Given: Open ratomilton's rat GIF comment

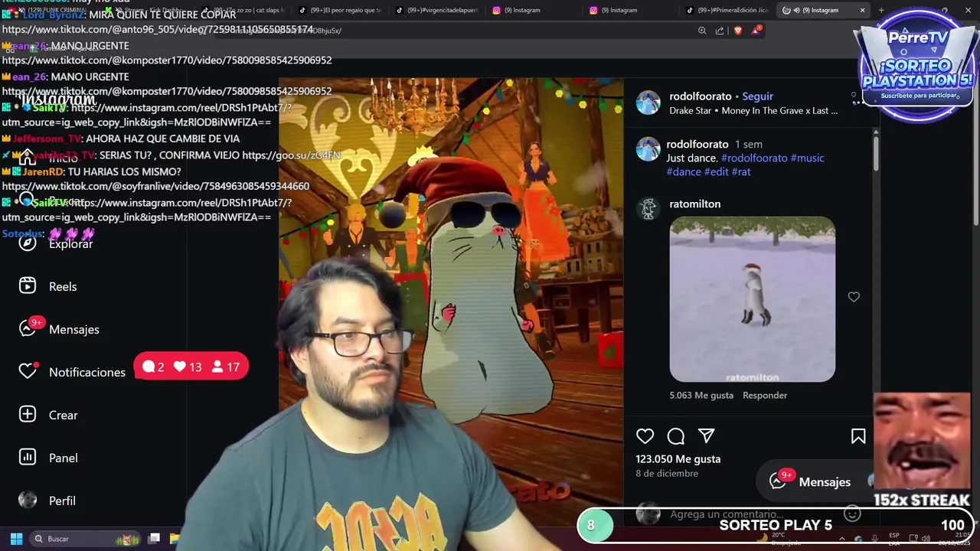Looking at the screenshot, I should point(753,299).
